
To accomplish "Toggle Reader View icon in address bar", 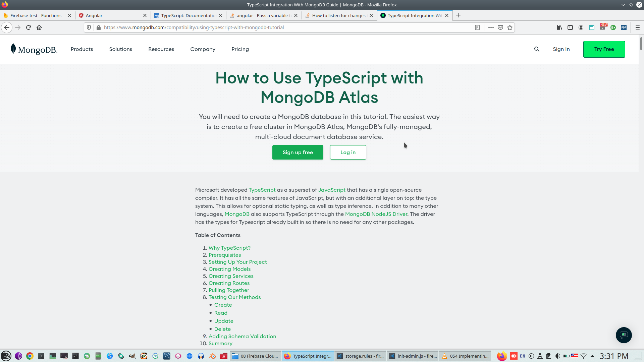I will tap(477, 27).
